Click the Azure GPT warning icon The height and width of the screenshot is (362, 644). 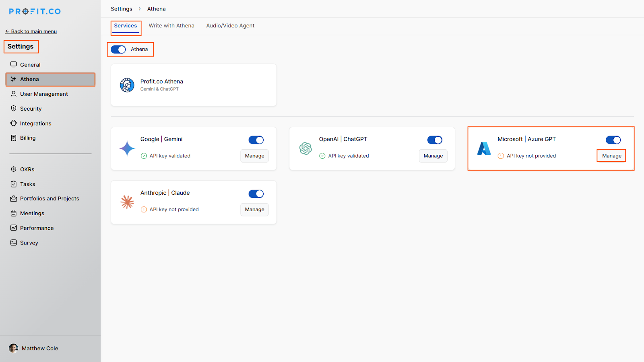(501, 156)
